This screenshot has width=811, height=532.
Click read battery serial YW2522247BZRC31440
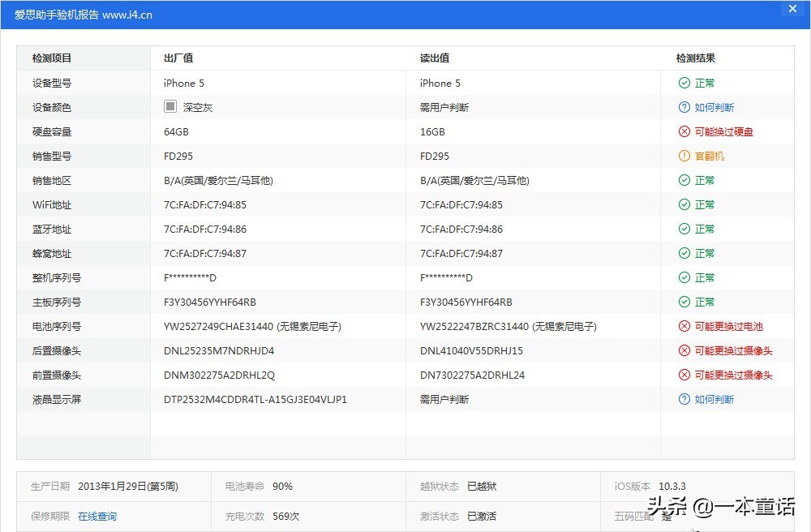tap(474, 326)
